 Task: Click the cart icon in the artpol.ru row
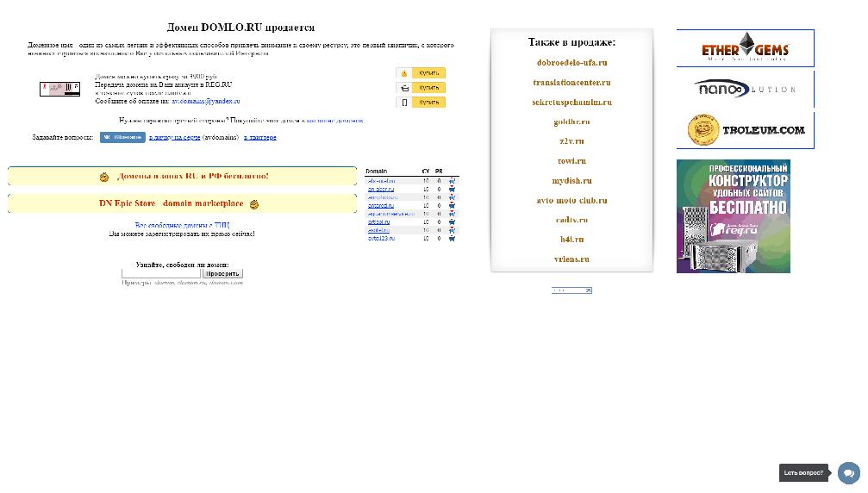click(x=453, y=222)
